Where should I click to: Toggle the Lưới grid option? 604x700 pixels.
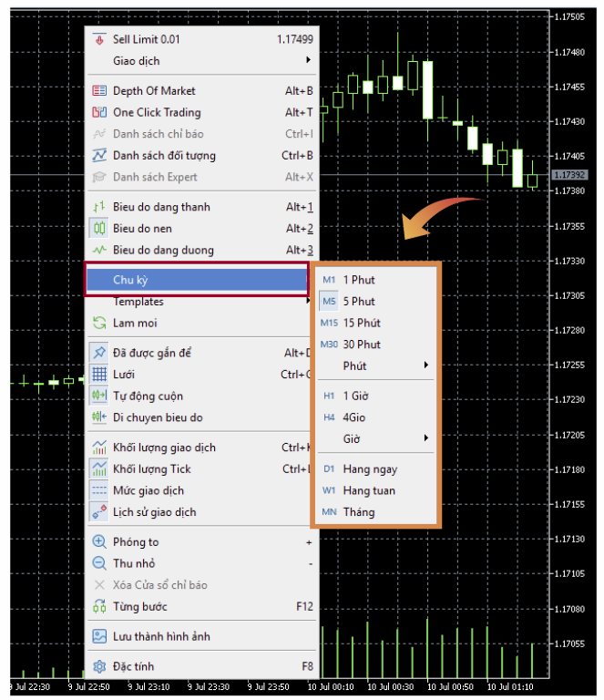tap(99, 375)
